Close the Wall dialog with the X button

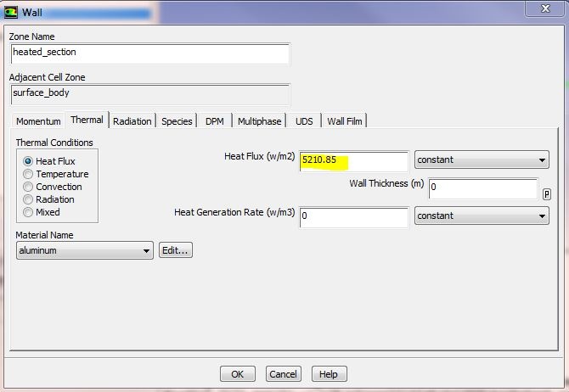point(545,8)
